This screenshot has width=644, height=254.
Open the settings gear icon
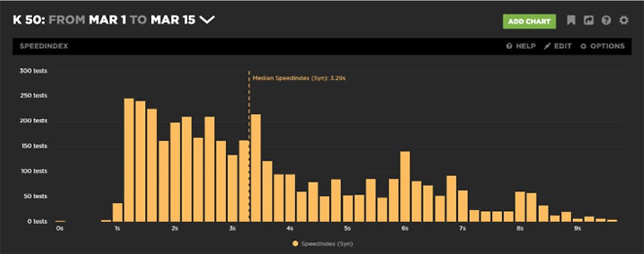[x=624, y=20]
